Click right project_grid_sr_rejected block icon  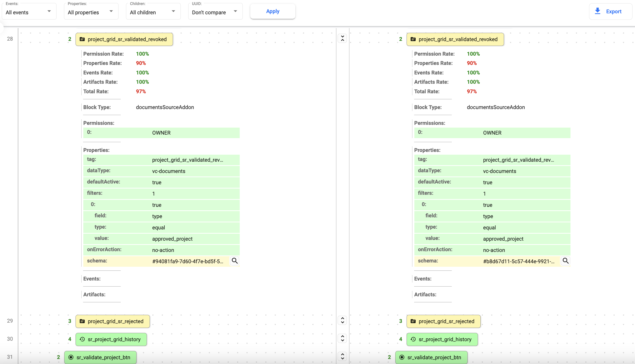413,321
